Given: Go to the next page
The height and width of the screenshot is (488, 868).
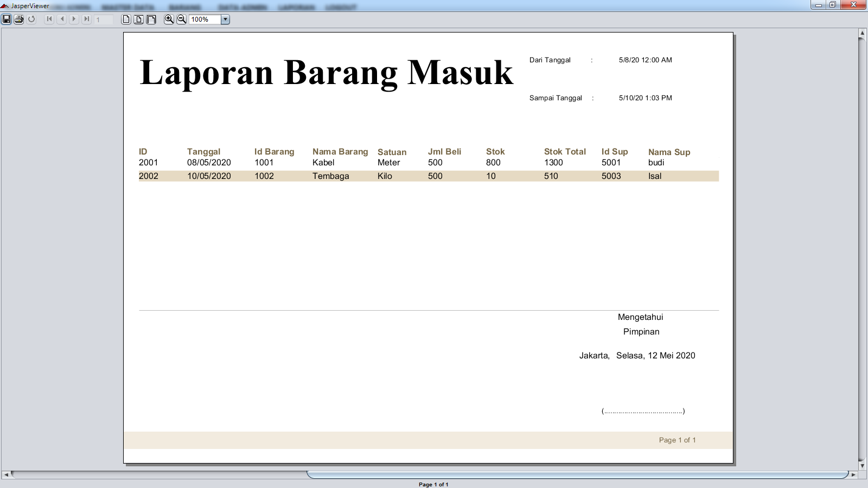Looking at the screenshot, I should coord(74,20).
